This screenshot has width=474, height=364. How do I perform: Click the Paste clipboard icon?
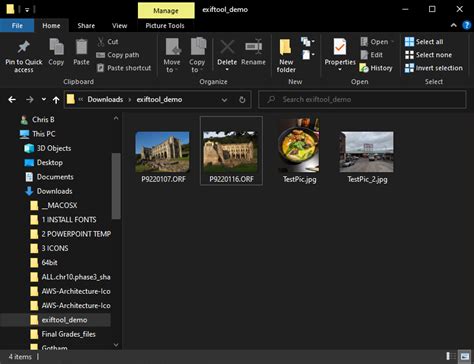pos(81,47)
